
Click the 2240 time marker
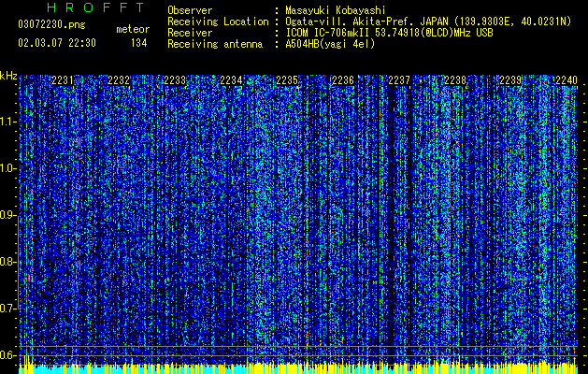tap(566, 80)
